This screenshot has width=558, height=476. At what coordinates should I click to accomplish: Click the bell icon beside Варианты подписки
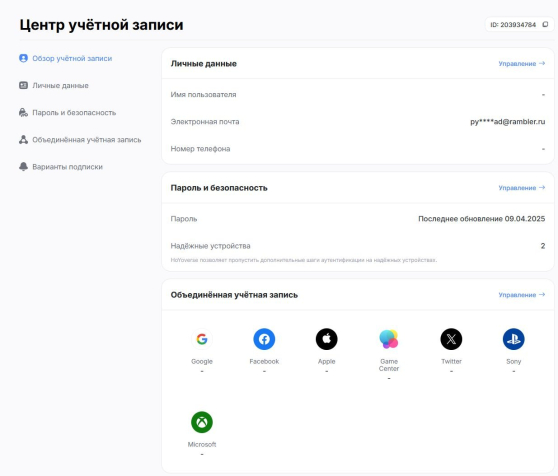pyautogui.click(x=23, y=166)
